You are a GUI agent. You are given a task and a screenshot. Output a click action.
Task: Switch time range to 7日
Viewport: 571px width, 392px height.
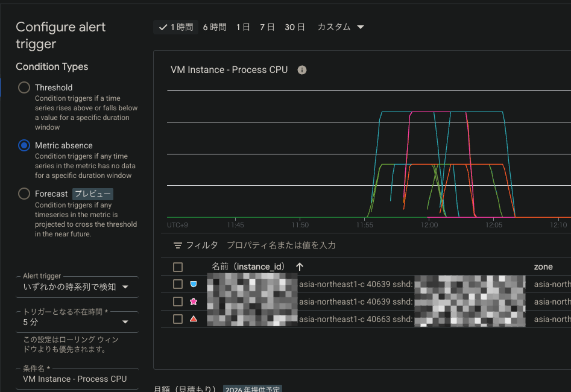(267, 27)
